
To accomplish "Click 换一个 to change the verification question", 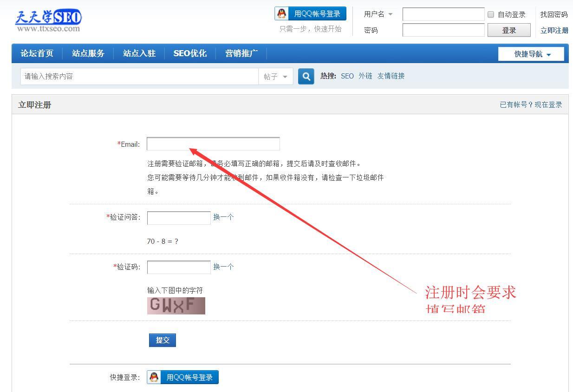I will pos(223,217).
